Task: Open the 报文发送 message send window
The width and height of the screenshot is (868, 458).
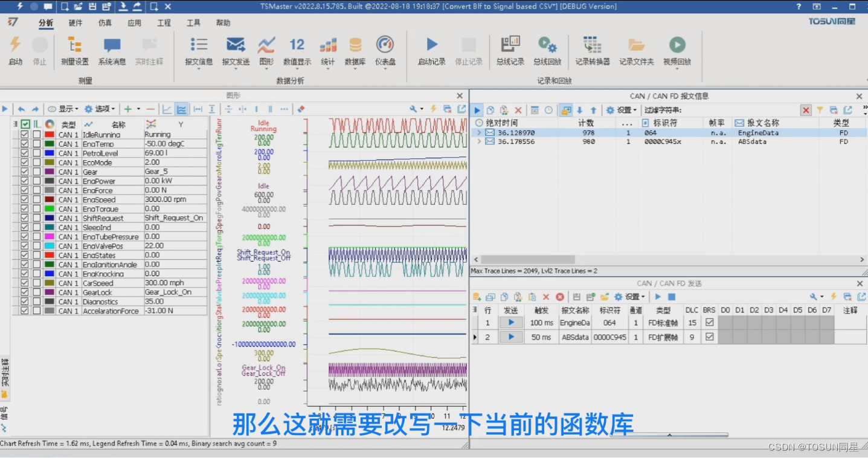Action: [x=236, y=51]
